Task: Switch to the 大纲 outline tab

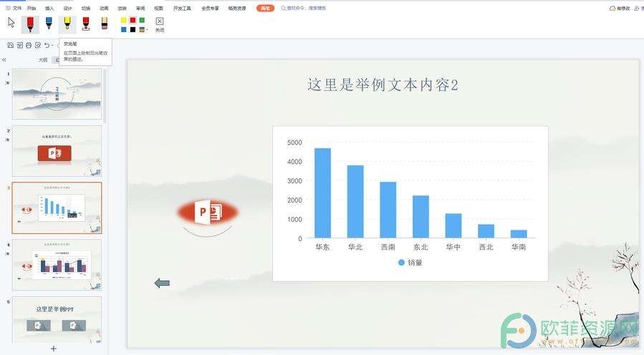Action: pos(43,60)
